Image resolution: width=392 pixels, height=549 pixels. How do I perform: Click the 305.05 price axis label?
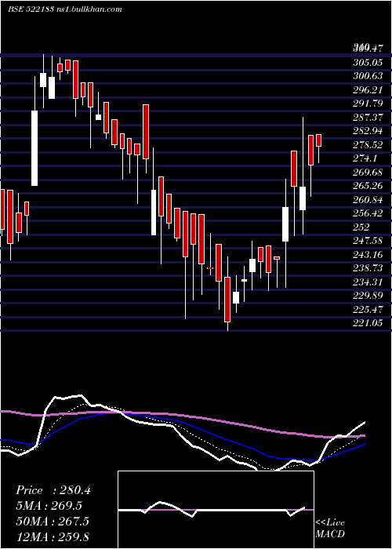tap(367, 63)
